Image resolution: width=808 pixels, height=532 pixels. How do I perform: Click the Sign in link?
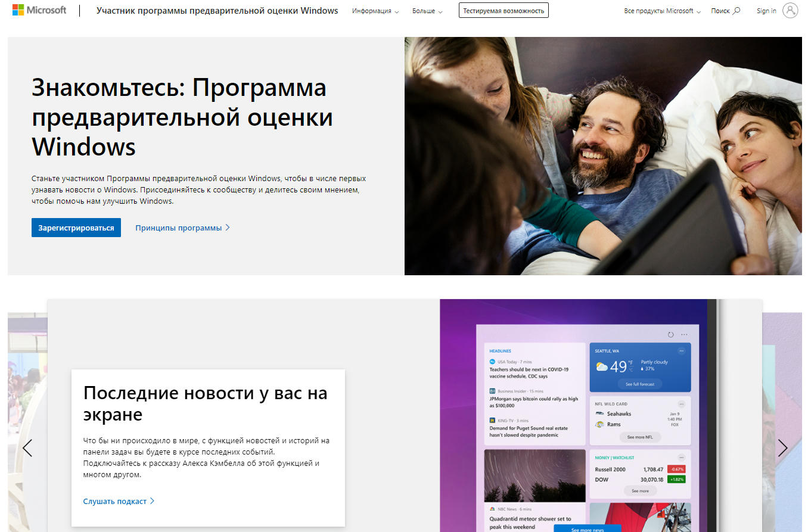coord(766,11)
